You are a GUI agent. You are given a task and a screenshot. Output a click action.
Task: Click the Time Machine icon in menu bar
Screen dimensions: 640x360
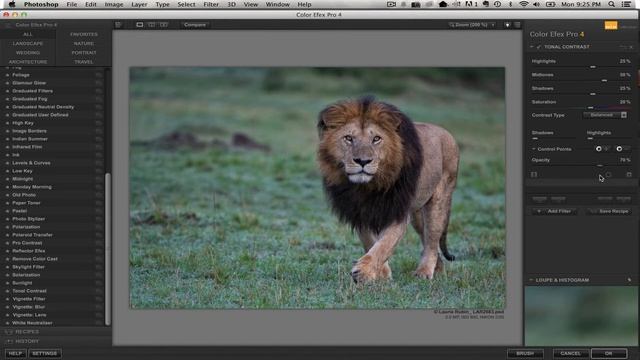[x=498, y=4]
